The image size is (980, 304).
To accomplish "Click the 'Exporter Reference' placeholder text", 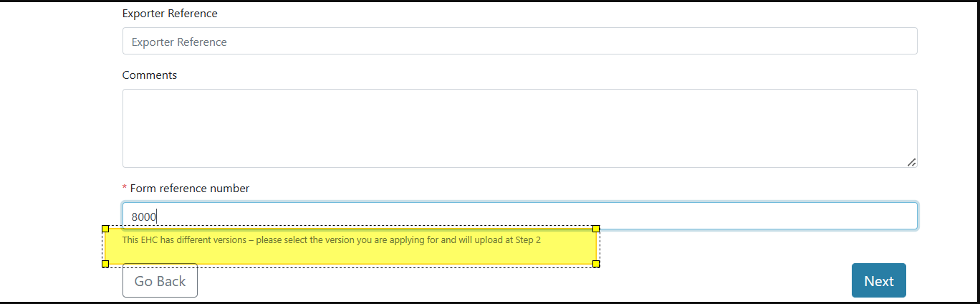I will (179, 42).
